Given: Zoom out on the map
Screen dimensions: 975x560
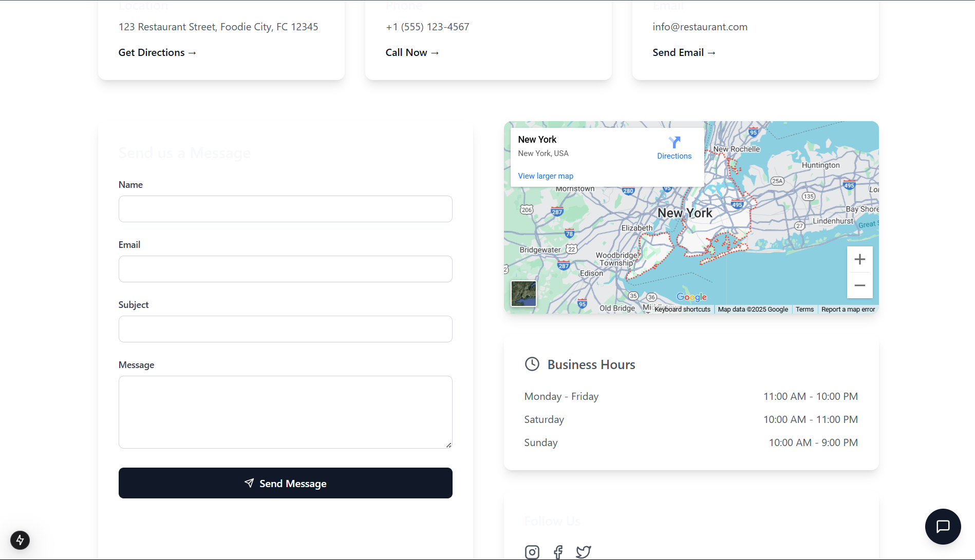Looking at the screenshot, I should click(859, 285).
